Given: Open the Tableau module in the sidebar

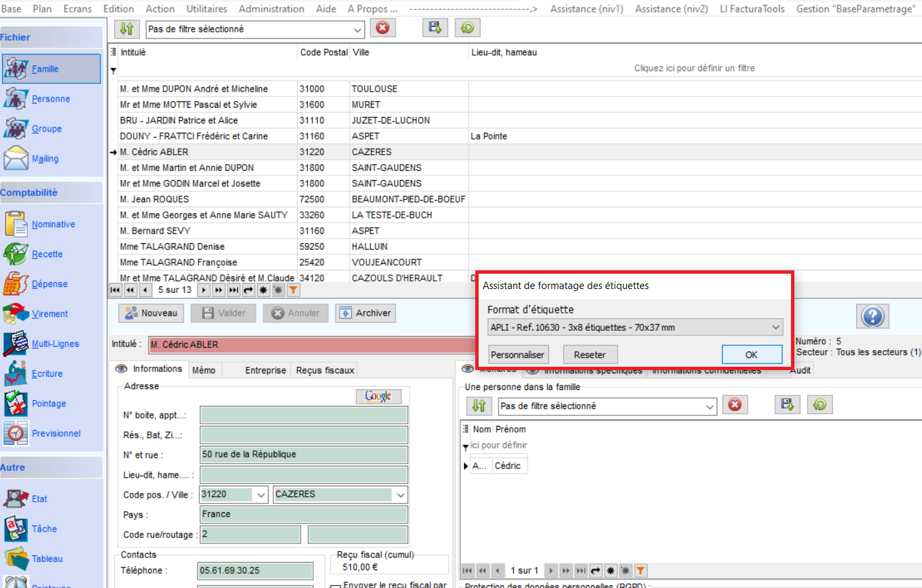Looking at the screenshot, I should coord(47,559).
